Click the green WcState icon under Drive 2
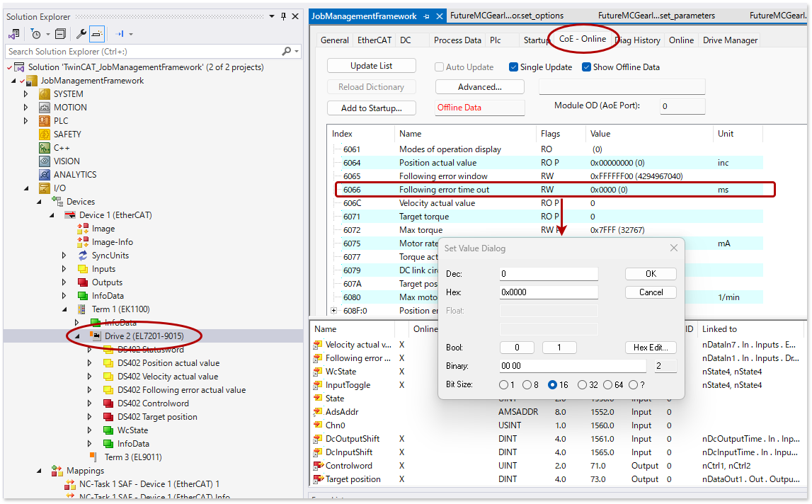 tap(108, 430)
